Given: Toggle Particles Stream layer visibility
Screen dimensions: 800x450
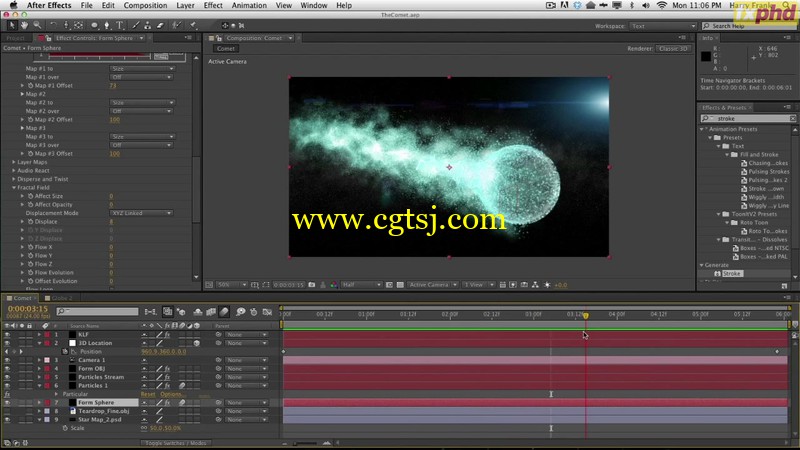Looking at the screenshot, I should (7, 377).
